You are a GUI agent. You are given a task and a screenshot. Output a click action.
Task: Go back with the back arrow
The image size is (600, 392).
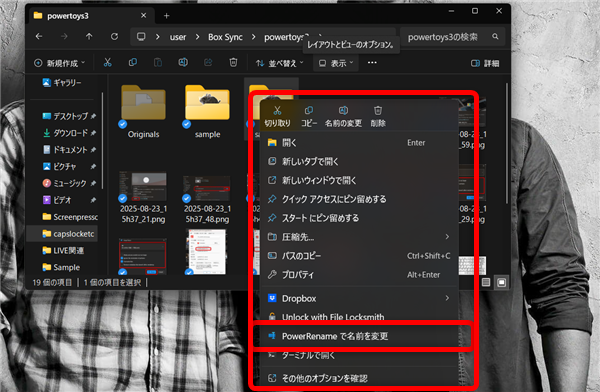click(39, 37)
